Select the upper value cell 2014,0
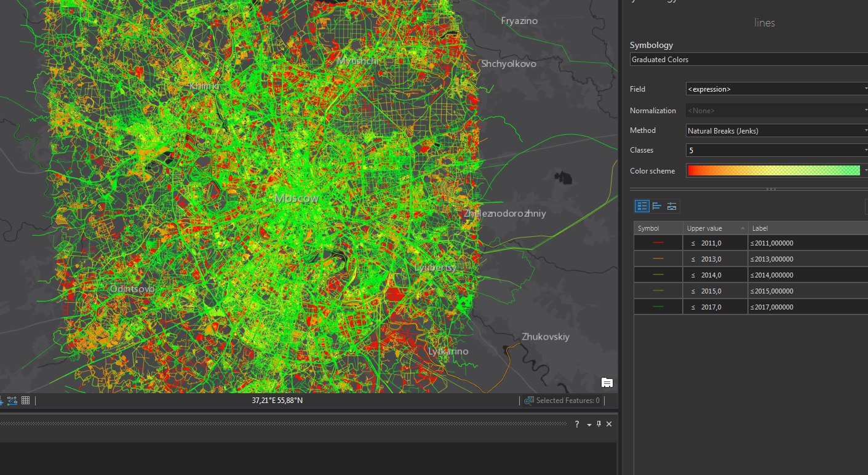The height and width of the screenshot is (475, 868). pos(715,275)
